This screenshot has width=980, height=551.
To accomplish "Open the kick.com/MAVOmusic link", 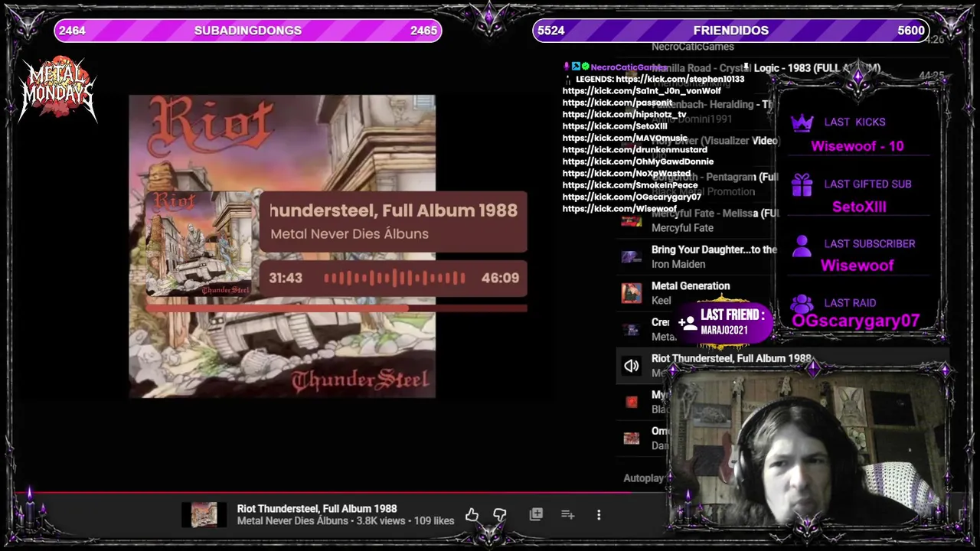I will tap(625, 139).
